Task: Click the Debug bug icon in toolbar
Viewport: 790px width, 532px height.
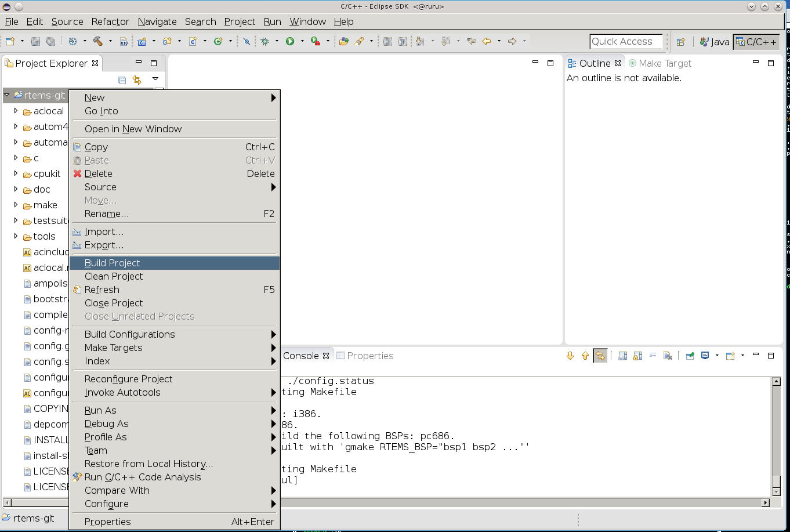Action: 265,41
